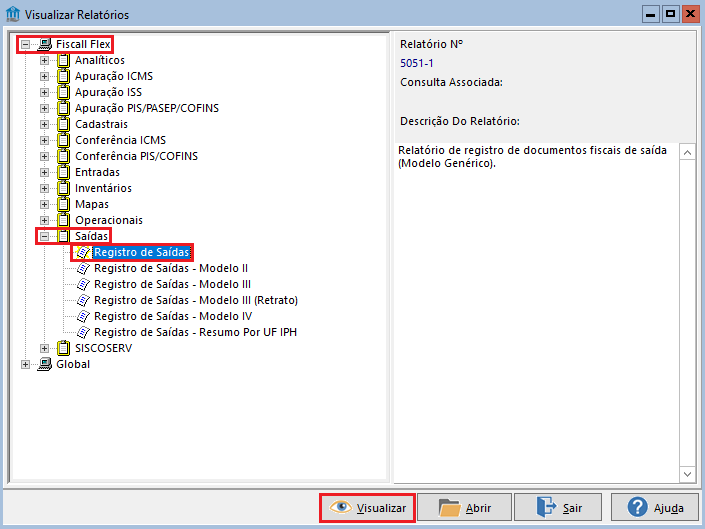Viewport: 705px width, 529px height.
Task: Expand the Apuração ISS folder
Action: [44, 92]
